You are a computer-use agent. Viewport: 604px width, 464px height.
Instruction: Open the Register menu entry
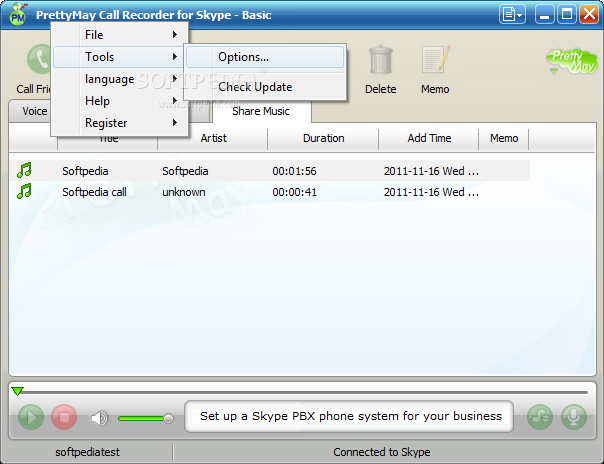tap(119, 123)
